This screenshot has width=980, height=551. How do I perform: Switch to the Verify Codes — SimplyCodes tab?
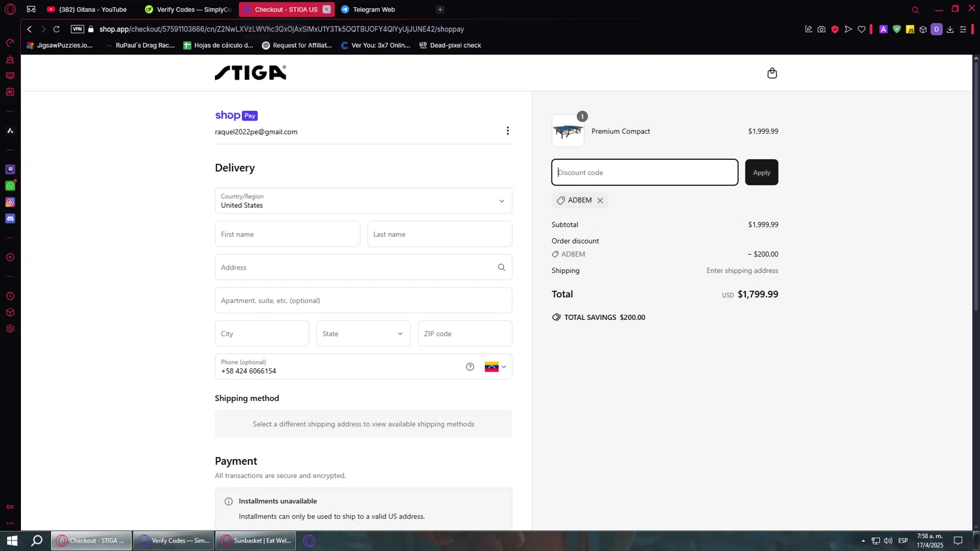tap(188, 10)
